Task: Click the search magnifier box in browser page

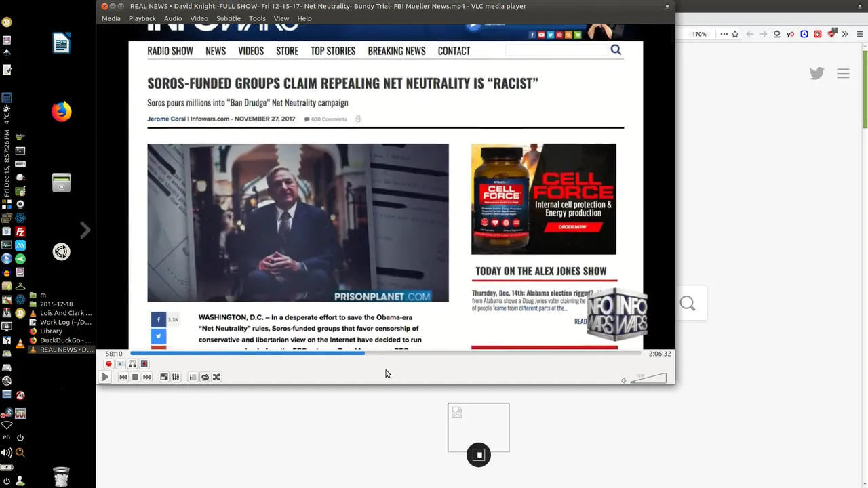Action: point(688,304)
